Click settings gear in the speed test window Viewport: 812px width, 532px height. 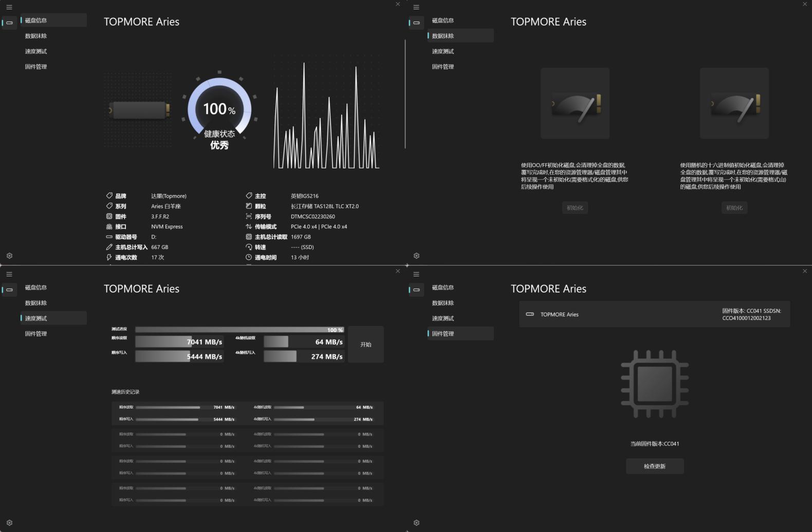pos(9,523)
